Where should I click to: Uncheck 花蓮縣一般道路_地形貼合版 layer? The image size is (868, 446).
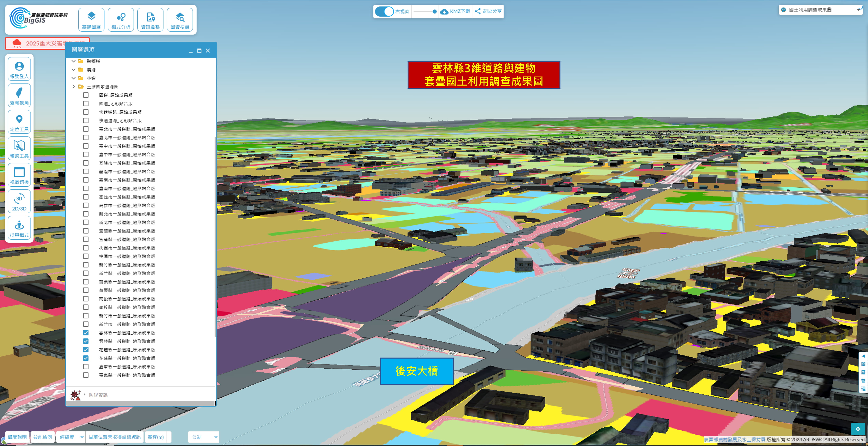(86, 358)
